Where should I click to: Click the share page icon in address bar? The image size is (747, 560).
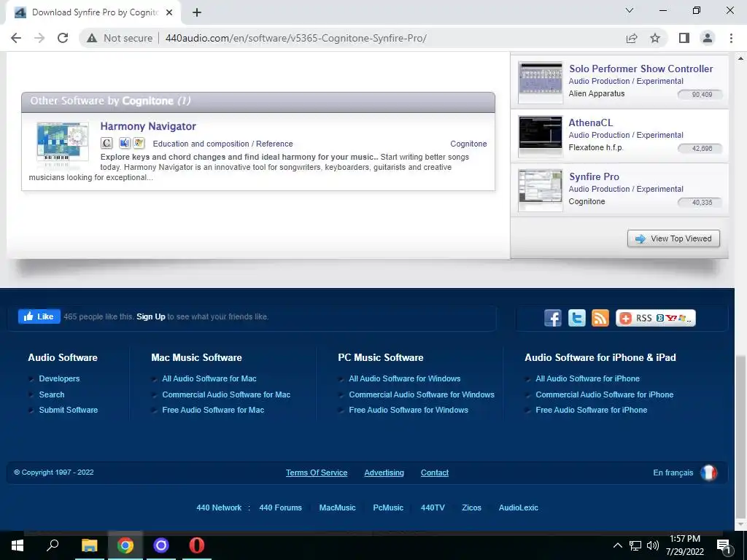tap(632, 38)
